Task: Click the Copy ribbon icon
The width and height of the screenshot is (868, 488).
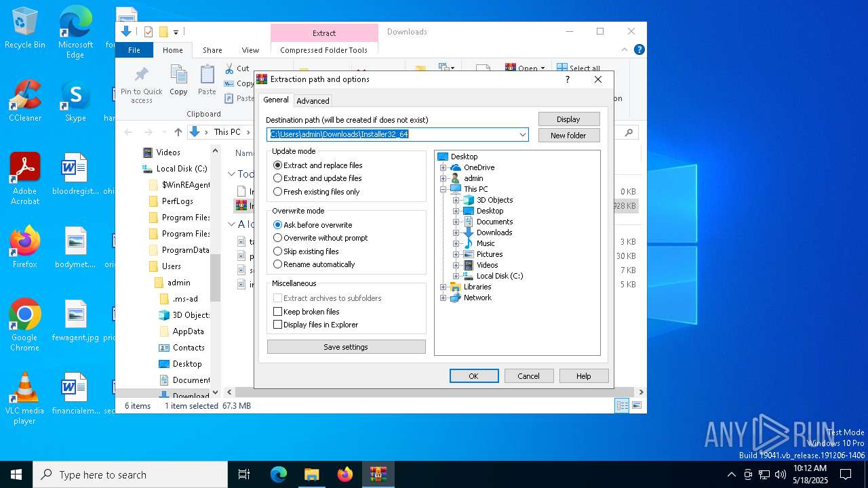Action: pyautogui.click(x=178, y=81)
